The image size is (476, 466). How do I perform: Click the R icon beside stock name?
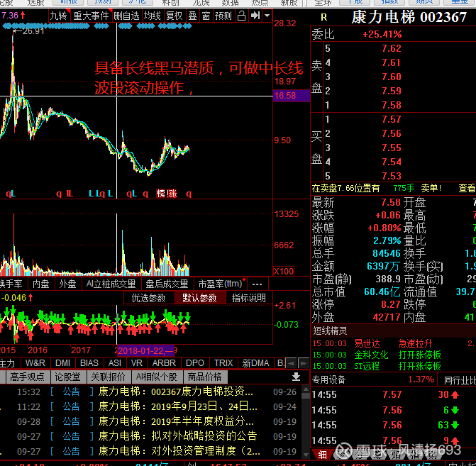324,17
